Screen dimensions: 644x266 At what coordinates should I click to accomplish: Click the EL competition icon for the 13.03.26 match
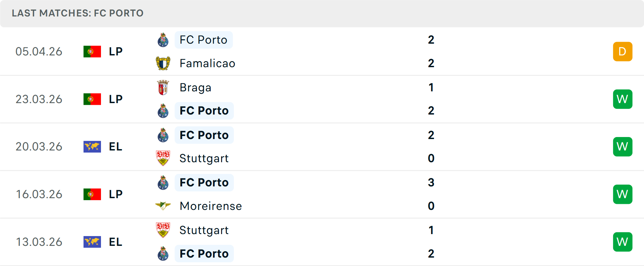tap(92, 242)
